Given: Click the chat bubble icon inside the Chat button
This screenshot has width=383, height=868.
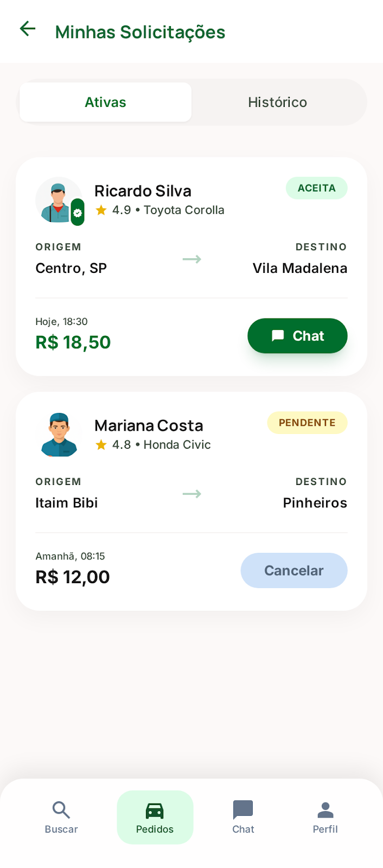Looking at the screenshot, I should coord(278,335).
